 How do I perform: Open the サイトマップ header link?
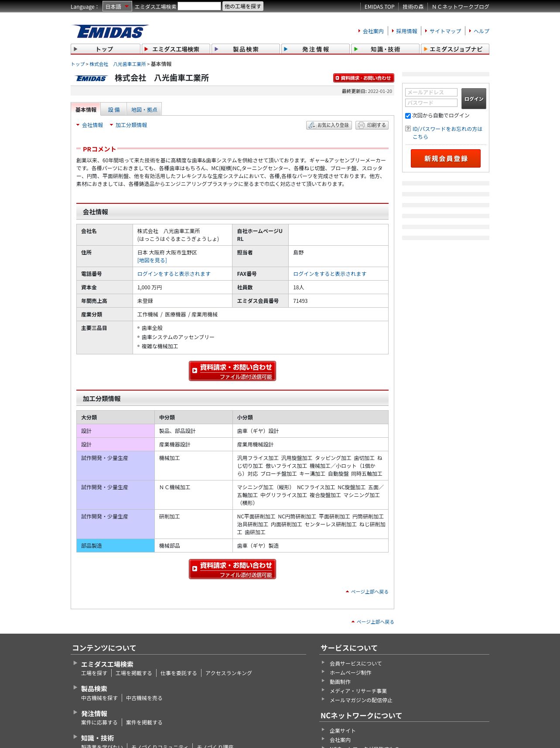445,31
